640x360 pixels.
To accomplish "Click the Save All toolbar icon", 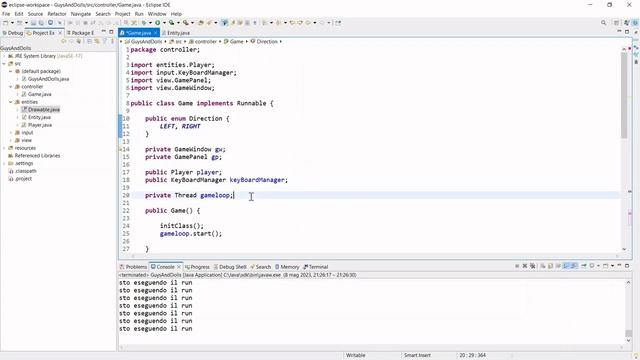I will 41,23.
